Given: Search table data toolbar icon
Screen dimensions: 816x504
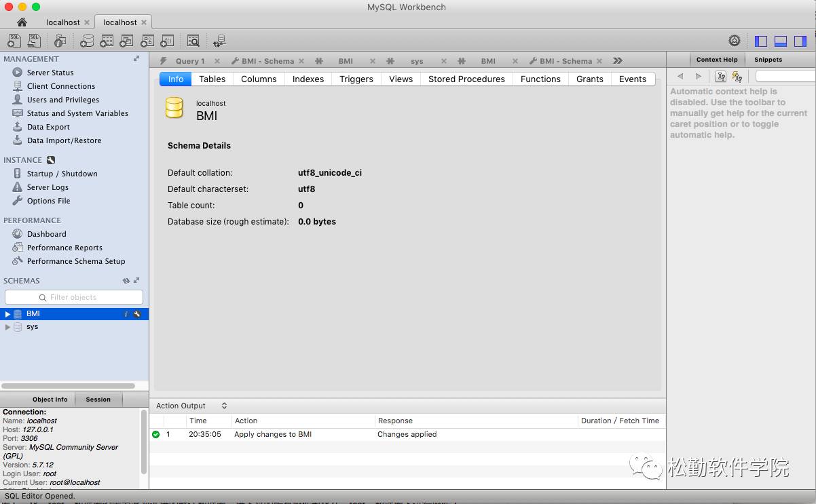Looking at the screenshot, I should (x=193, y=41).
